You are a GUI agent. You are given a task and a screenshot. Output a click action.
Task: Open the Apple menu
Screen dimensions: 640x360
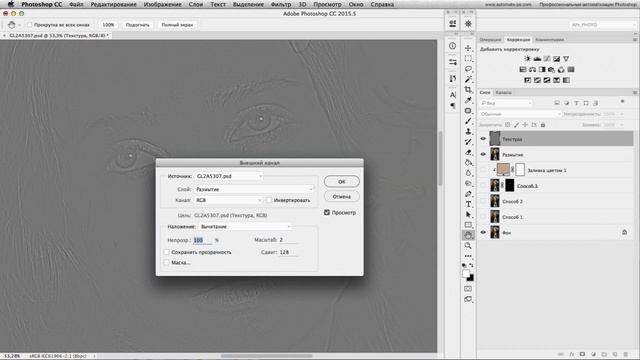[11, 4]
